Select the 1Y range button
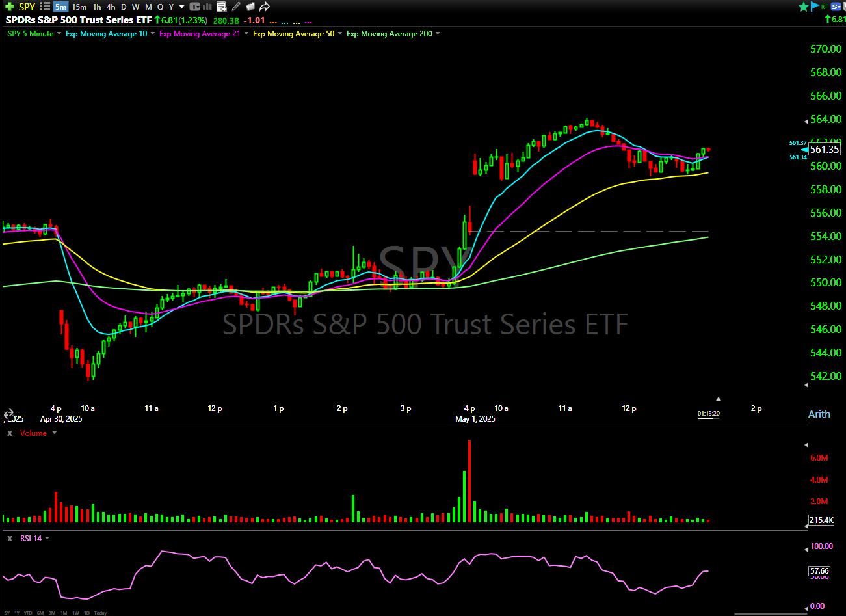 pos(17,613)
